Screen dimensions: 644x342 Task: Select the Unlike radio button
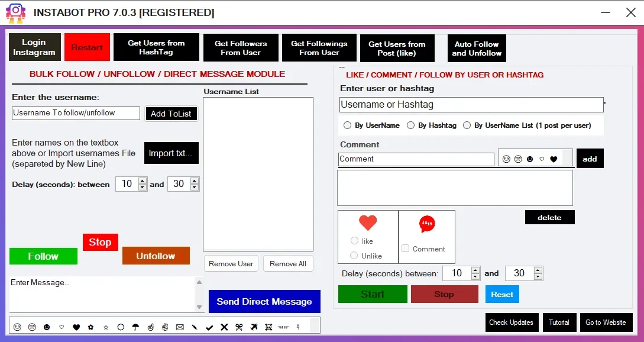point(354,256)
